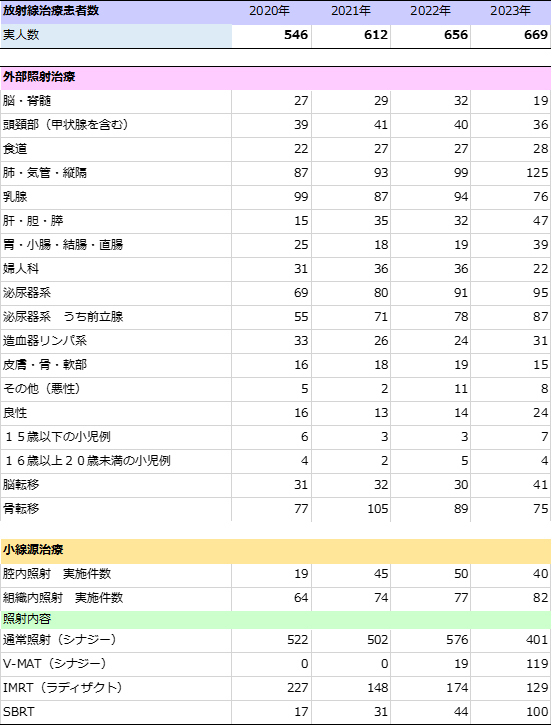Click the 骨転移 2021年 value 105
552x726 pixels.
(x=377, y=509)
